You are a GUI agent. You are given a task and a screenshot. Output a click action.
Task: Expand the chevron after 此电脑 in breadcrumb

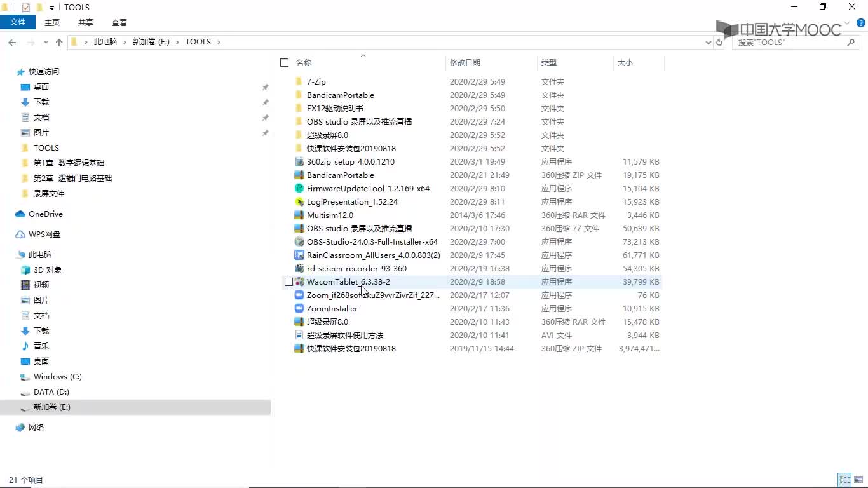point(124,42)
